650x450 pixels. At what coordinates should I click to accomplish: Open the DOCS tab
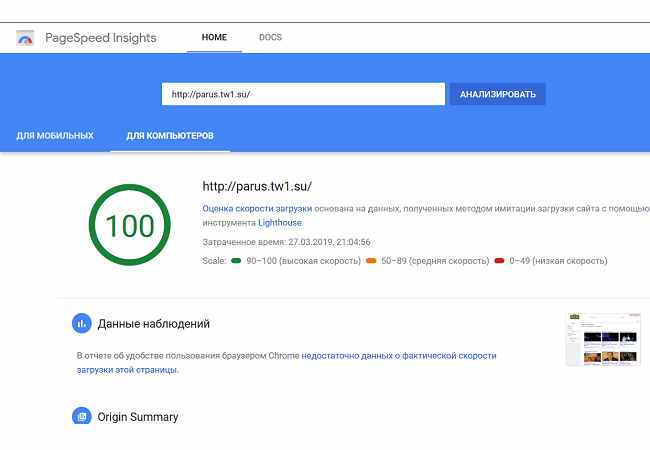pyautogui.click(x=270, y=37)
